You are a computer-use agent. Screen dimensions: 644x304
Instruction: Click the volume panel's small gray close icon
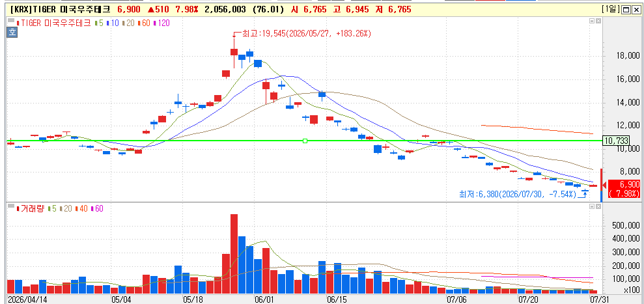point(598,206)
